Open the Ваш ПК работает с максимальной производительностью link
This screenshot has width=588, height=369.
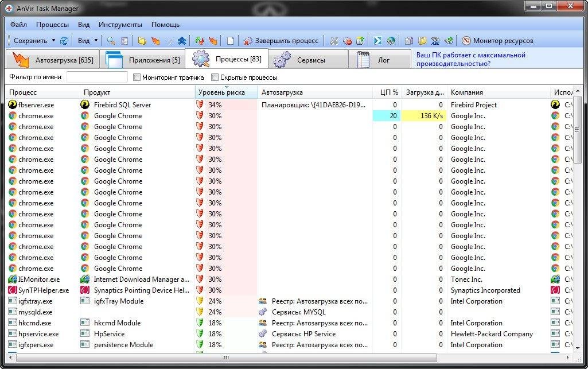pyautogui.click(x=470, y=59)
